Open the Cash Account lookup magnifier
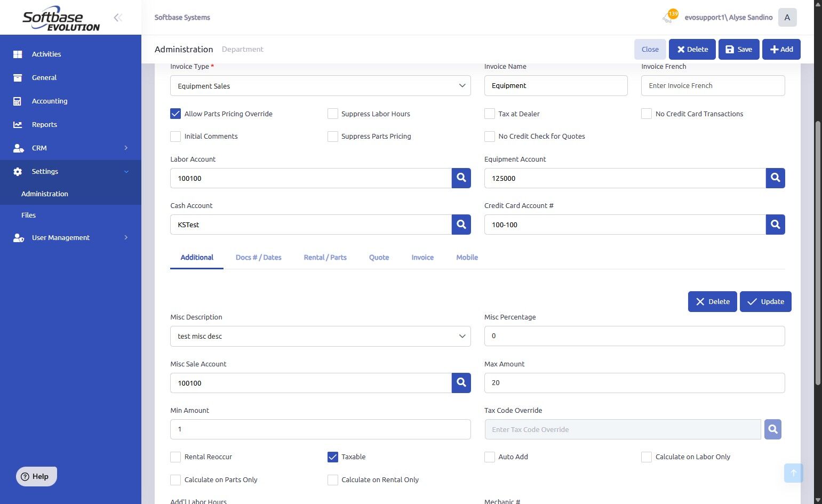Screen dimensions: 822x504 [x=461, y=225]
